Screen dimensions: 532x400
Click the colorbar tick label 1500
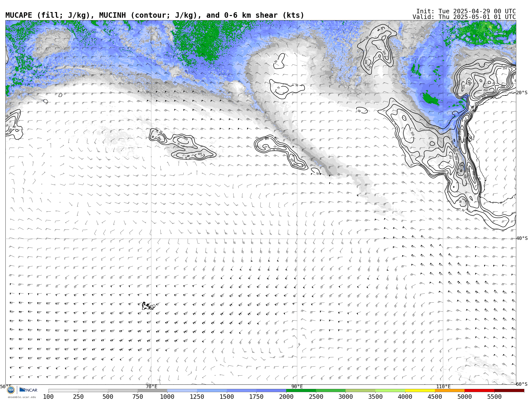click(227, 397)
